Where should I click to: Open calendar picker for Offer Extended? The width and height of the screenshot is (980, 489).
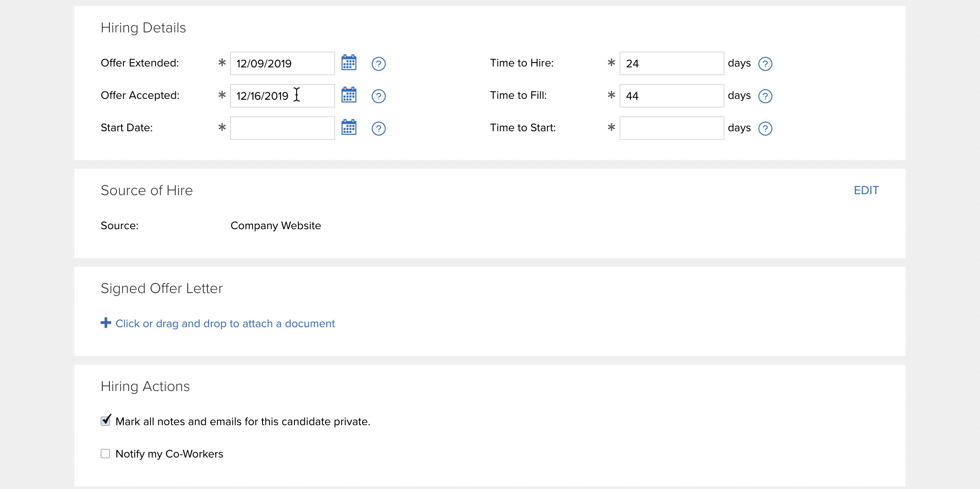349,63
